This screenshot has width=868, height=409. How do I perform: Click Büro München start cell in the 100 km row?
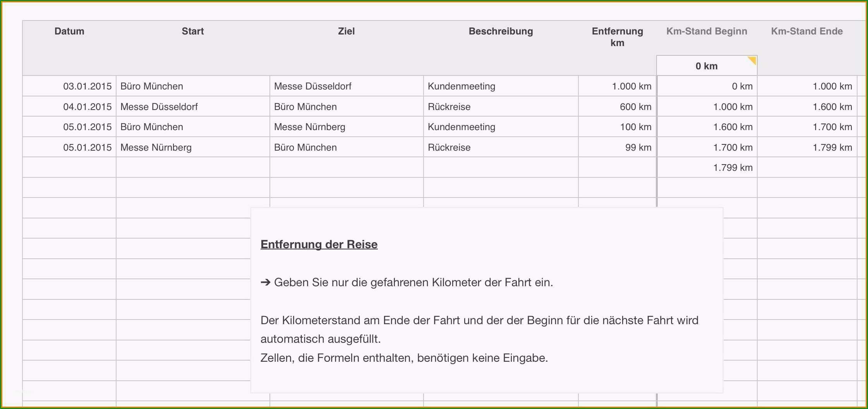click(193, 127)
